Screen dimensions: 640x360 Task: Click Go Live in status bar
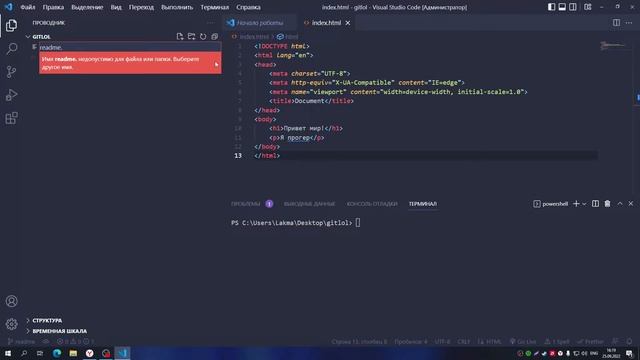[523, 341]
